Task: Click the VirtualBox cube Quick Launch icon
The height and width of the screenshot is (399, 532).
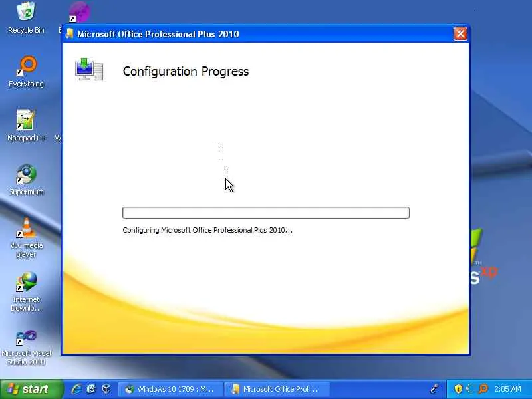Action: 106,389
